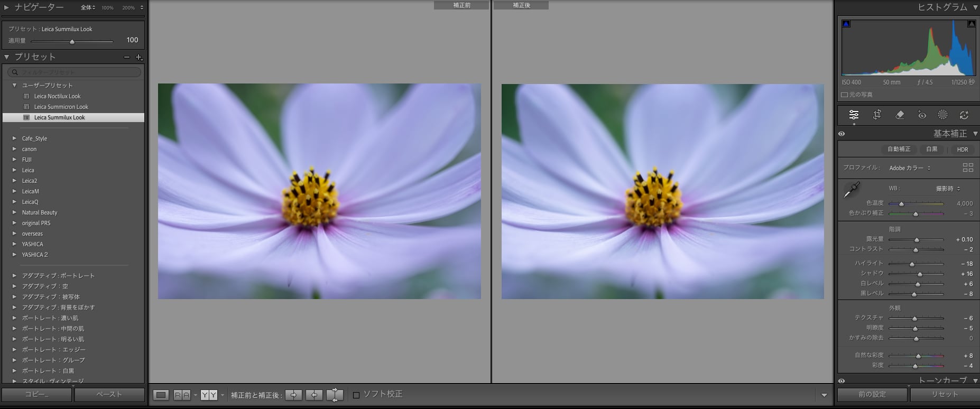Swap before and after settings
The image size is (980, 409).
point(335,395)
